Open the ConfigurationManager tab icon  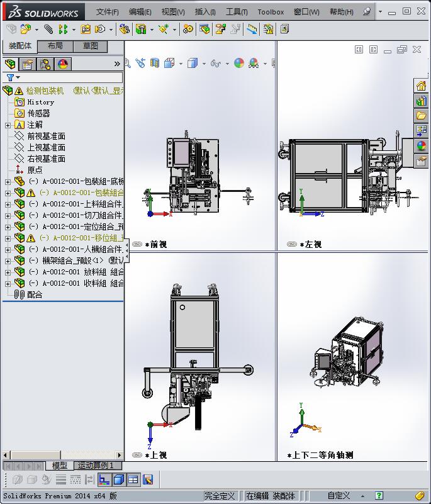click(x=45, y=64)
